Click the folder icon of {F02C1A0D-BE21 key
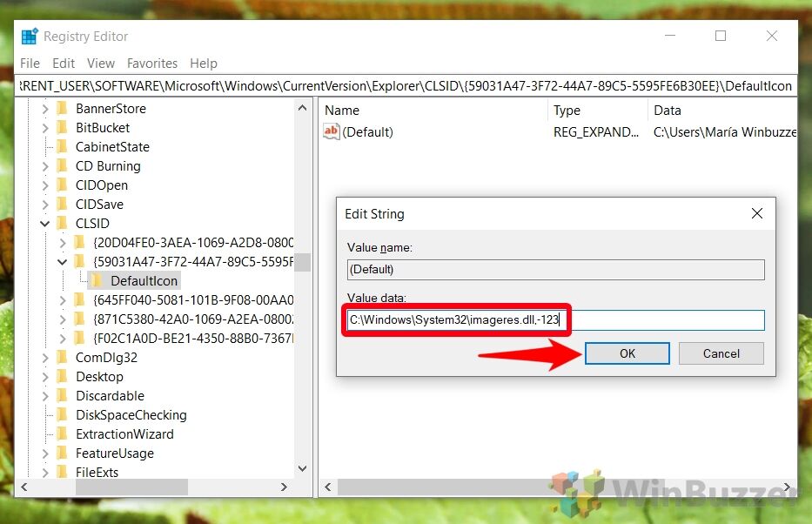This screenshot has width=812, height=524. pos(80,338)
